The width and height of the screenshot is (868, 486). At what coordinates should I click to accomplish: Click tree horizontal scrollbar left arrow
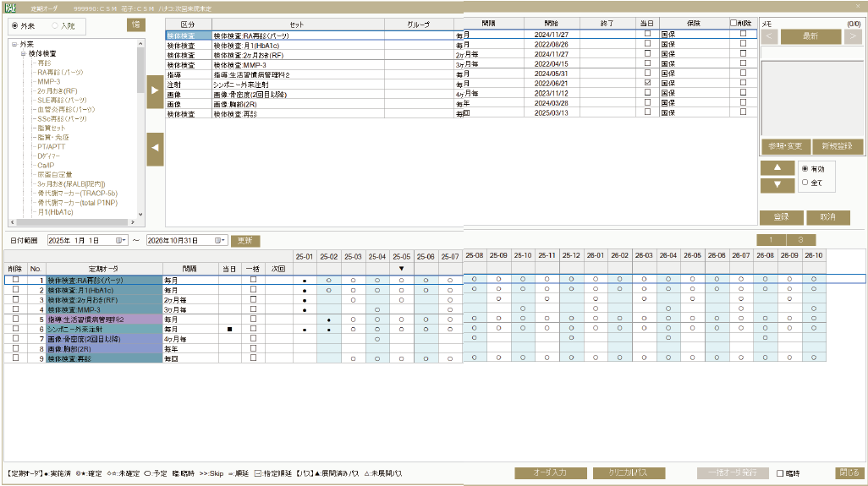[x=12, y=222]
